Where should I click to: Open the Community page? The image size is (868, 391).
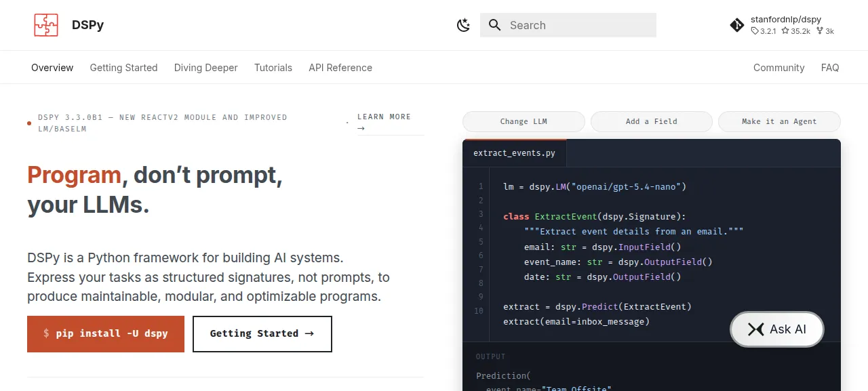point(778,68)
